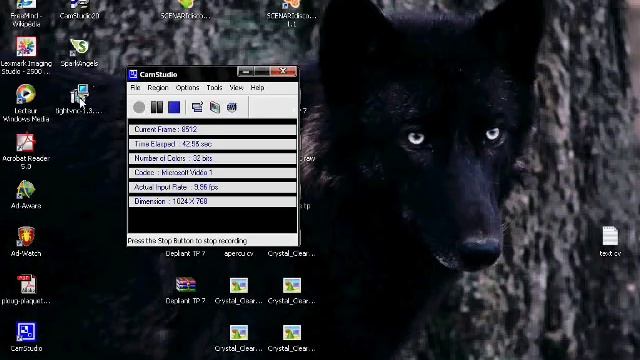640x360 pixels.
Task: Select the Acrobat Reader 5.0 desktop icon
Action: click(26, 142)
